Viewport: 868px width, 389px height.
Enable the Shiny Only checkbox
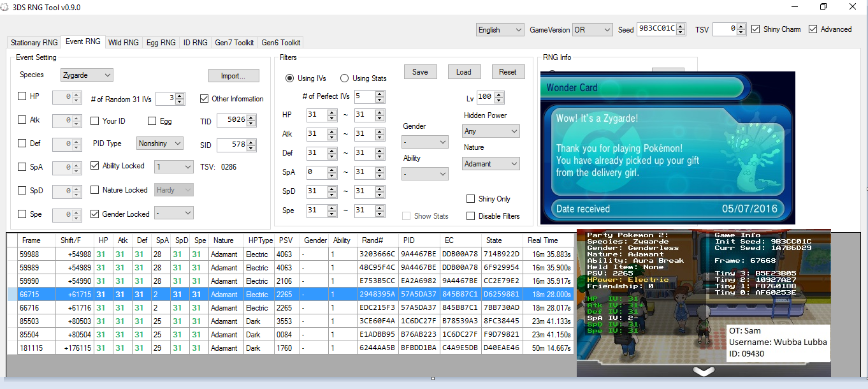(x=471, y=199)
